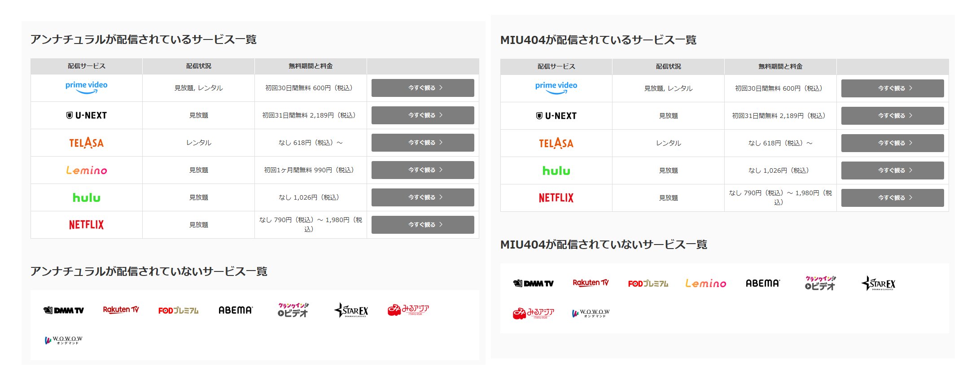Click Lemino logo in アンナチュラル table

pos(87,170)
